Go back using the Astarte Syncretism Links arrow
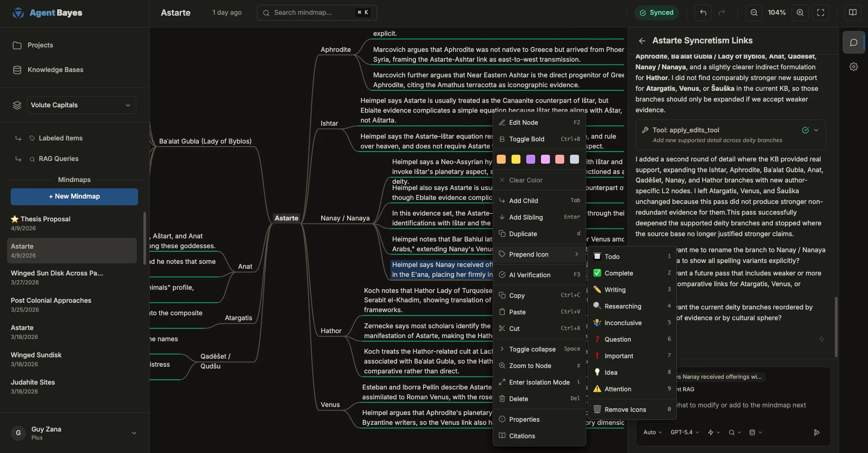 [x=642, y=41]
